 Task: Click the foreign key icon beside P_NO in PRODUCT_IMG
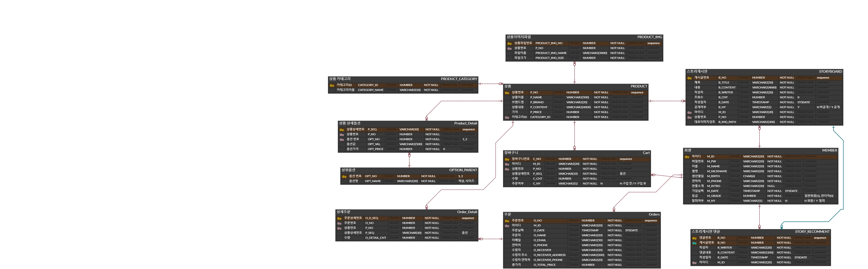[509, 49]
